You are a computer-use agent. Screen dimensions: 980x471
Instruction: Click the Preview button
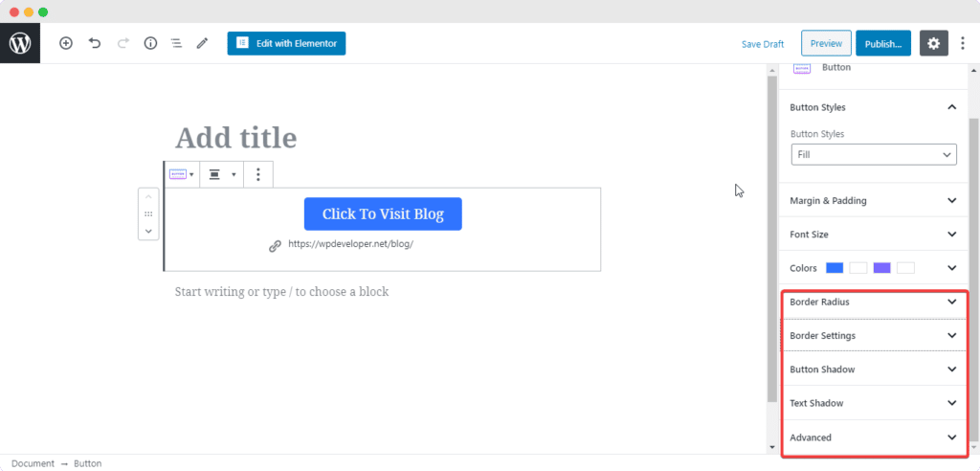pos(826,44)
